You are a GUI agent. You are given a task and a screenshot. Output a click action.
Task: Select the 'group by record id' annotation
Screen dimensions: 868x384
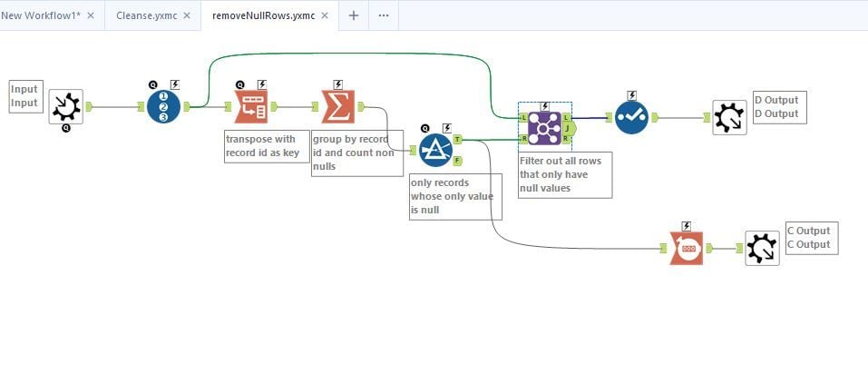pyautogui.click(x=357, y=153)
